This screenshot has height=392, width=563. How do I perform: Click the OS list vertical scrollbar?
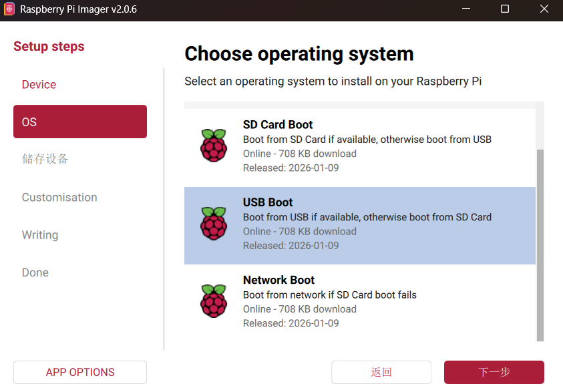point(540,240)
